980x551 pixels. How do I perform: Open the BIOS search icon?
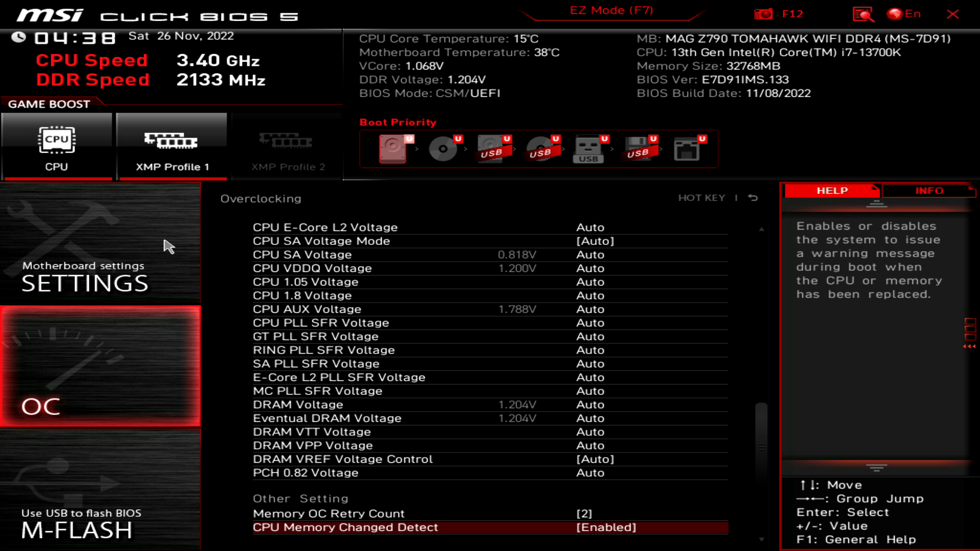click(863, 14)
